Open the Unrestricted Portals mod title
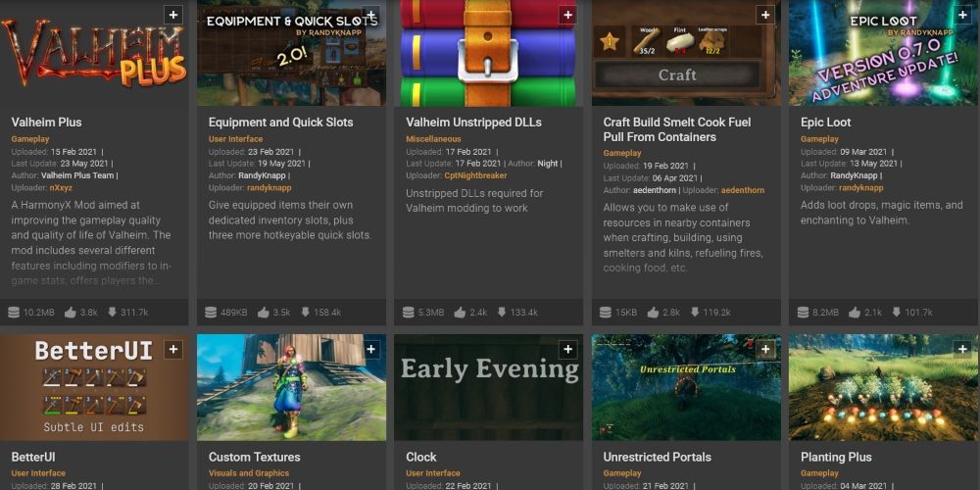 657,457
